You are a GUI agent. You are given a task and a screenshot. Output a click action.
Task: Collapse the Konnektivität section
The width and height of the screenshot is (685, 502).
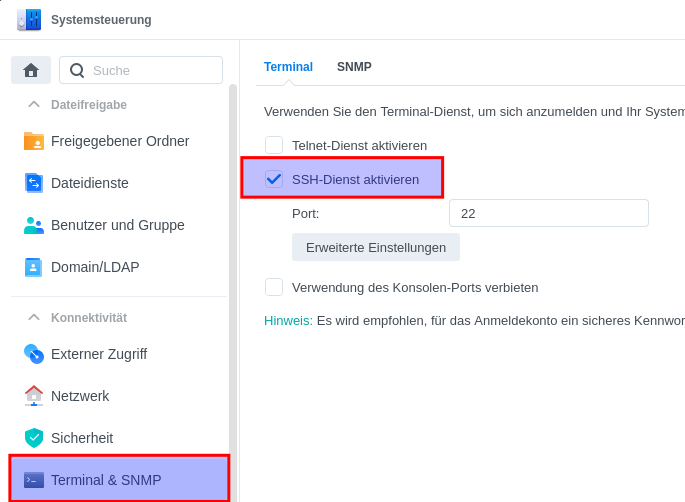point(34,317)
